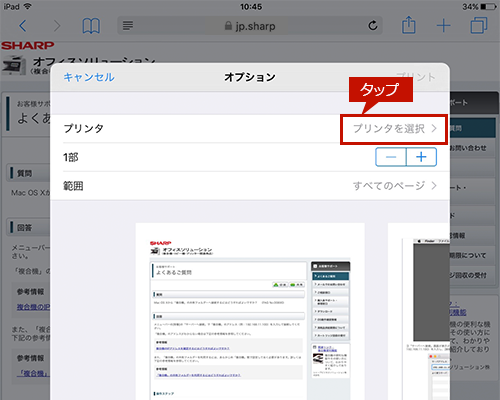Increase copies with plus stepper

(x=421, y=157)
